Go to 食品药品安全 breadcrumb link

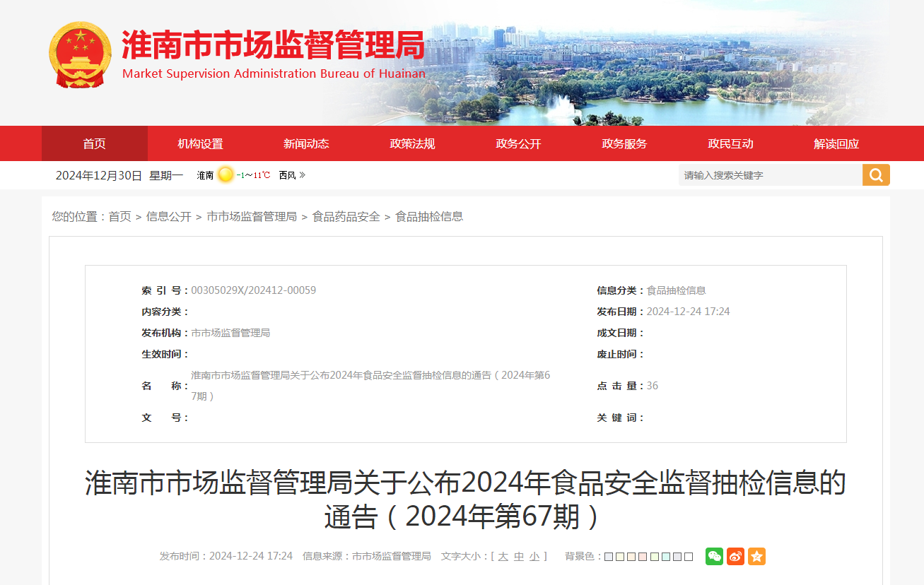click(346, 216)
